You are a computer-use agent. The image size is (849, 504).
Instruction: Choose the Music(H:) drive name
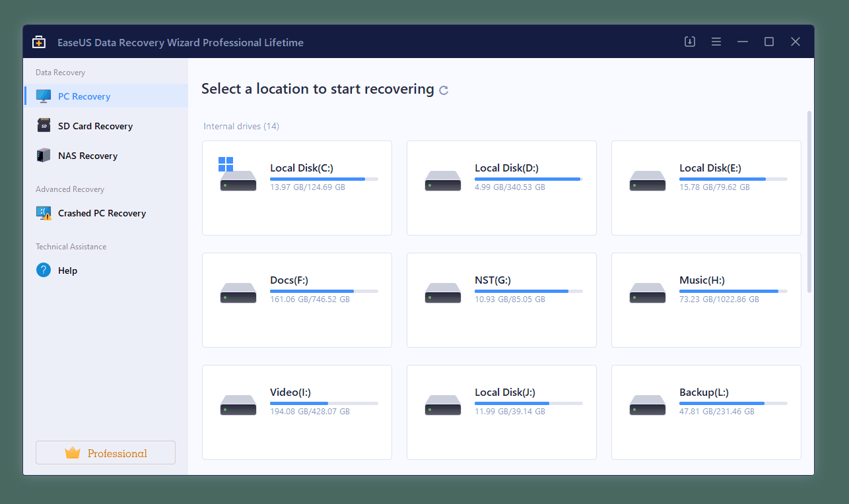702,280
